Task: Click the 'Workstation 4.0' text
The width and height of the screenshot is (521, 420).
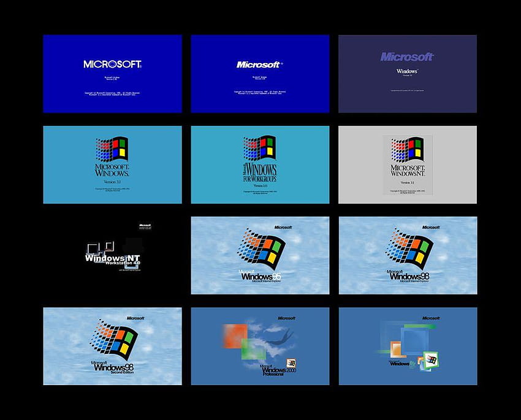Action: 123,263
